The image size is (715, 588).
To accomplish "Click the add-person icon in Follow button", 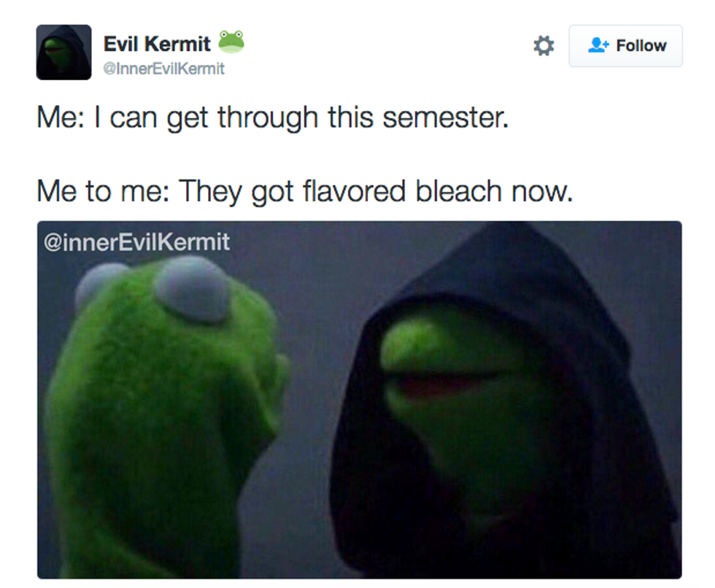I will [x=598, y=45].
